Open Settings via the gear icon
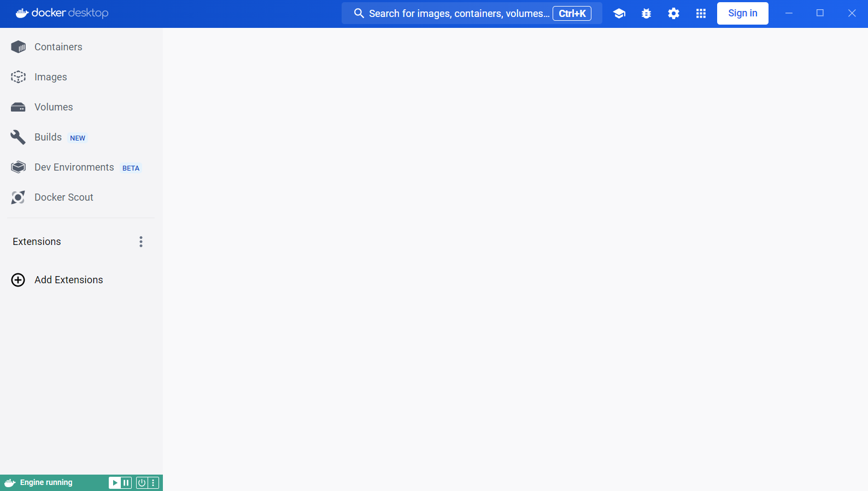The image size is (868, 491). click(673, 14)
